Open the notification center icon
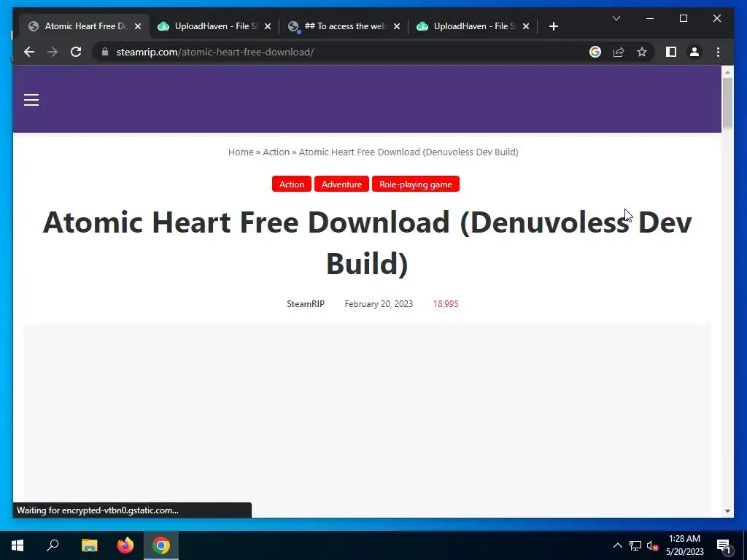 724,545
